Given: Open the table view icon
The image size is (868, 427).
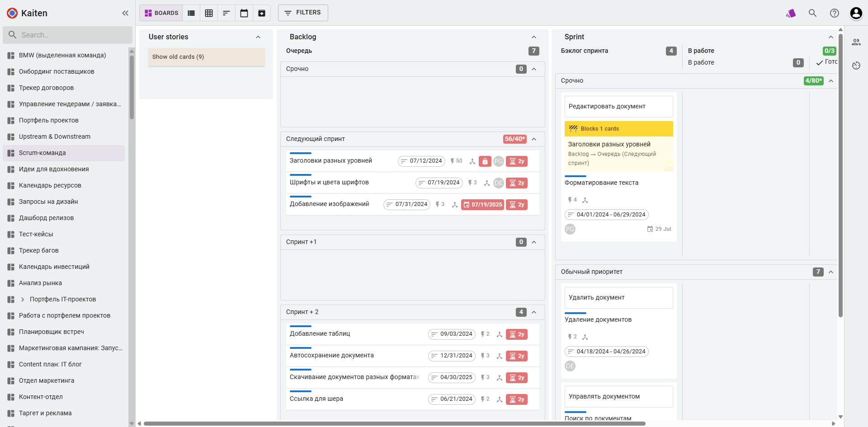Looking at the screenshot, I should (209, 13).
